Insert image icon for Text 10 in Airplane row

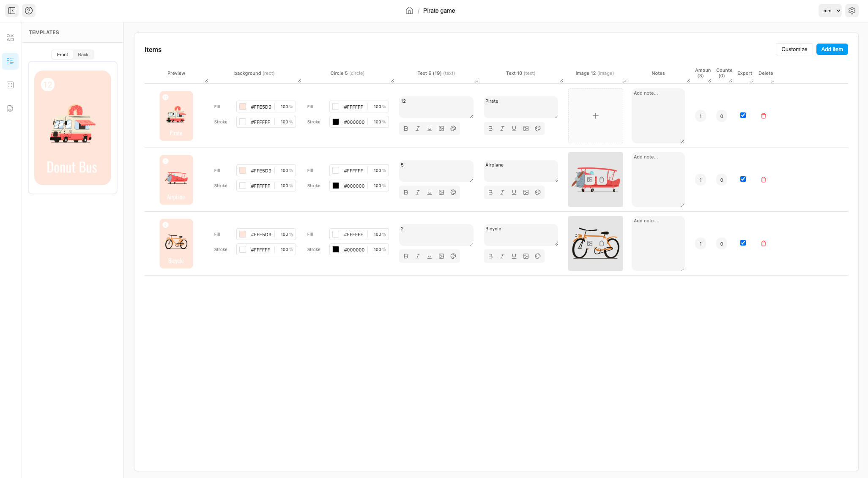[526, 192]
